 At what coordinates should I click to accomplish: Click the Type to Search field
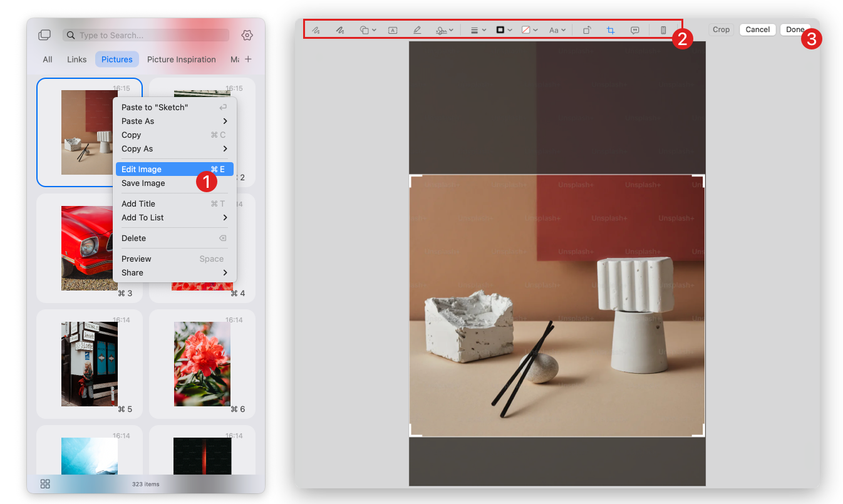point(146,35)
